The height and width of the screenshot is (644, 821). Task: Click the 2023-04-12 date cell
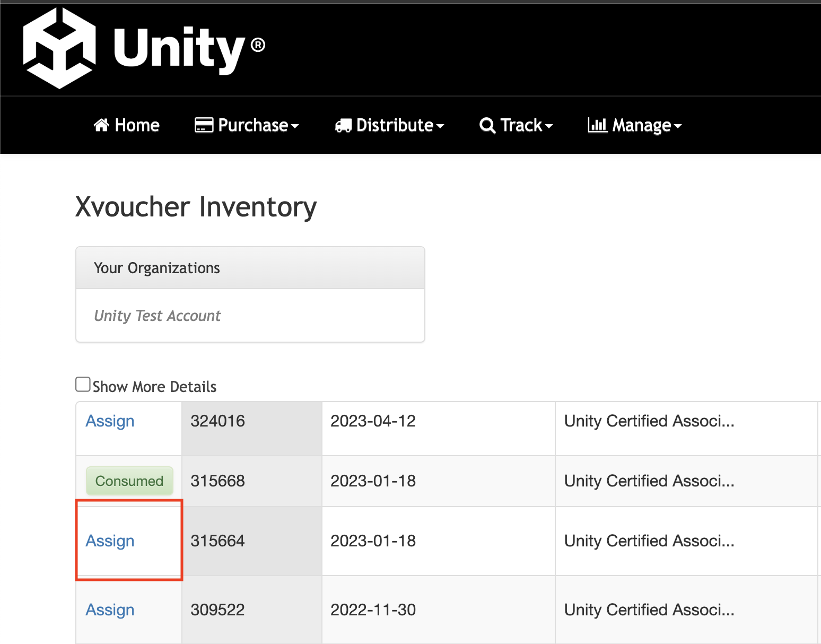pos(373,421)
